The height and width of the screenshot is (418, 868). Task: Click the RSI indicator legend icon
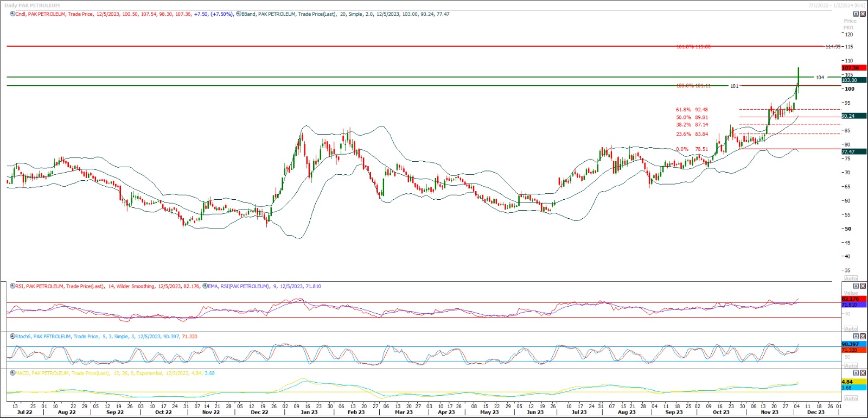pos(12,286)
